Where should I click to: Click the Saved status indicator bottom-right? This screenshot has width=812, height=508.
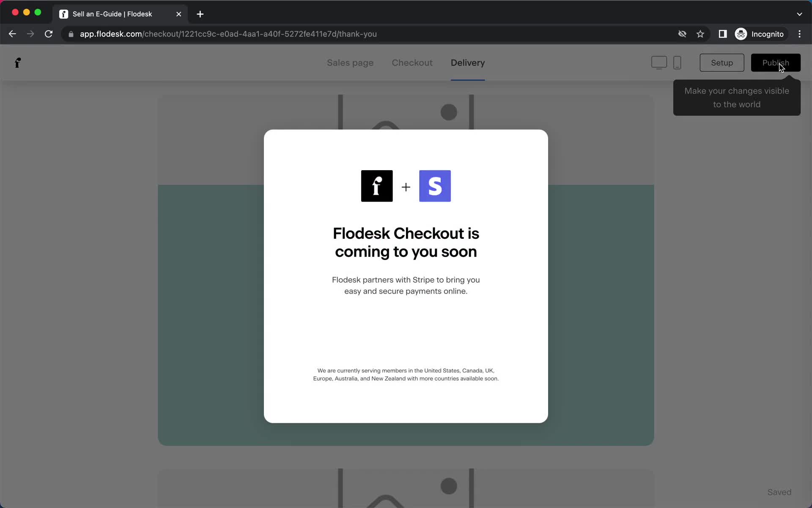(x=779, y=491)
